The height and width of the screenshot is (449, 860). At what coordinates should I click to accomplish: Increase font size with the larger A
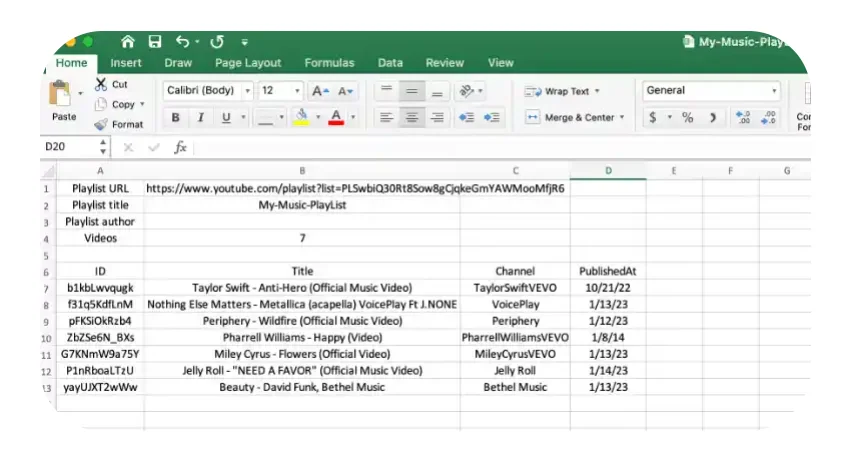pos(320,91)
